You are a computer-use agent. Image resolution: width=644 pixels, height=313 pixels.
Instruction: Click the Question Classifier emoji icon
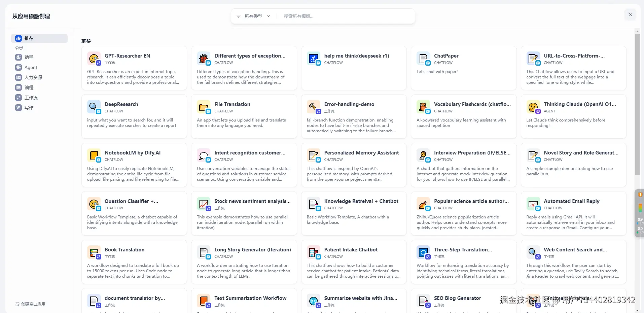pyautogui.click(x=94, y=204)
